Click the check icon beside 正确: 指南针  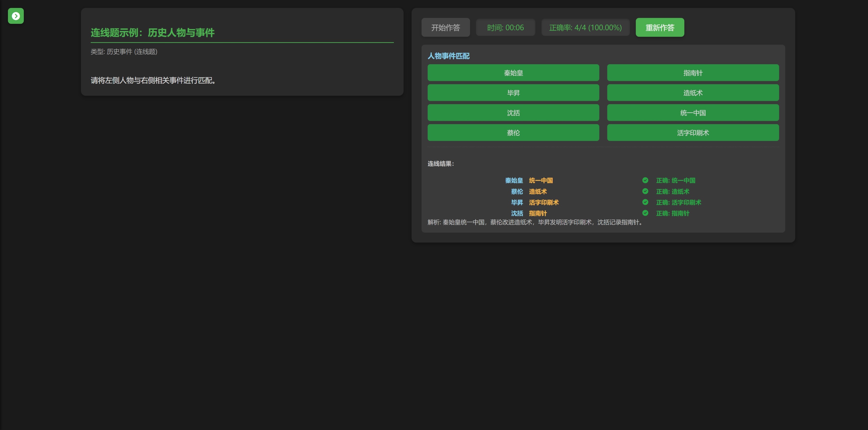[x=645, y=213]
